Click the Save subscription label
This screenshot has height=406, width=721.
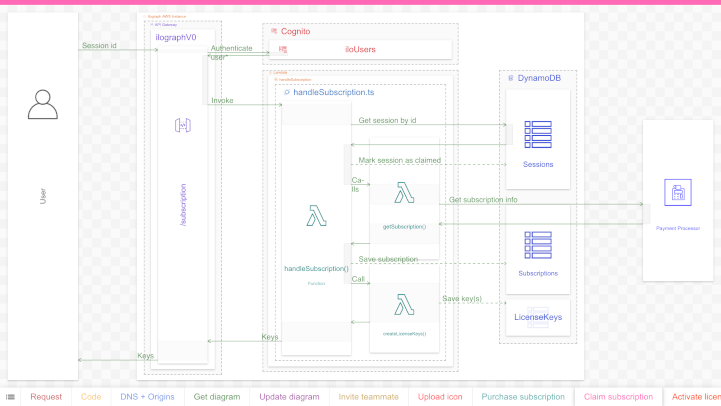(x=388, y=259)
